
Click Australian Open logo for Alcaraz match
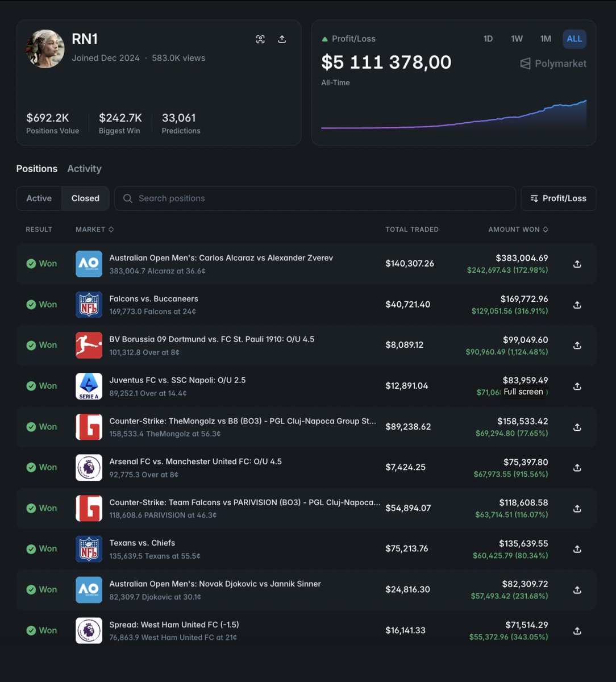click(89, 264)
